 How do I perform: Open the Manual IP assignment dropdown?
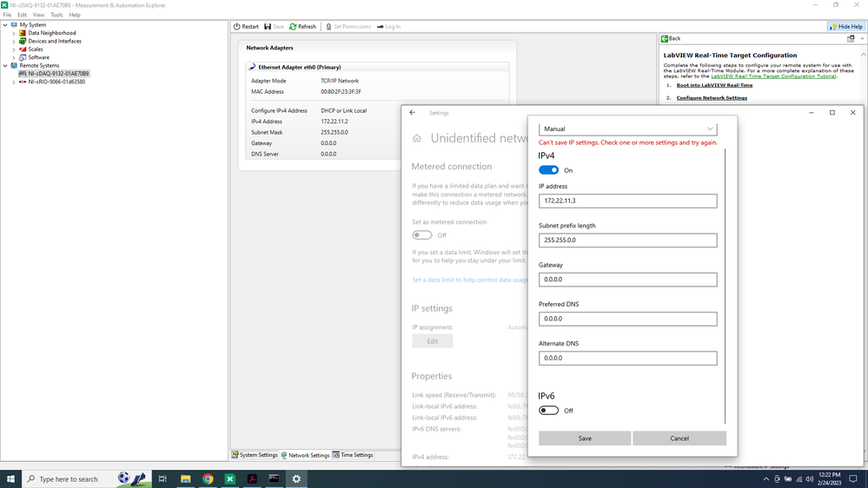627,129
